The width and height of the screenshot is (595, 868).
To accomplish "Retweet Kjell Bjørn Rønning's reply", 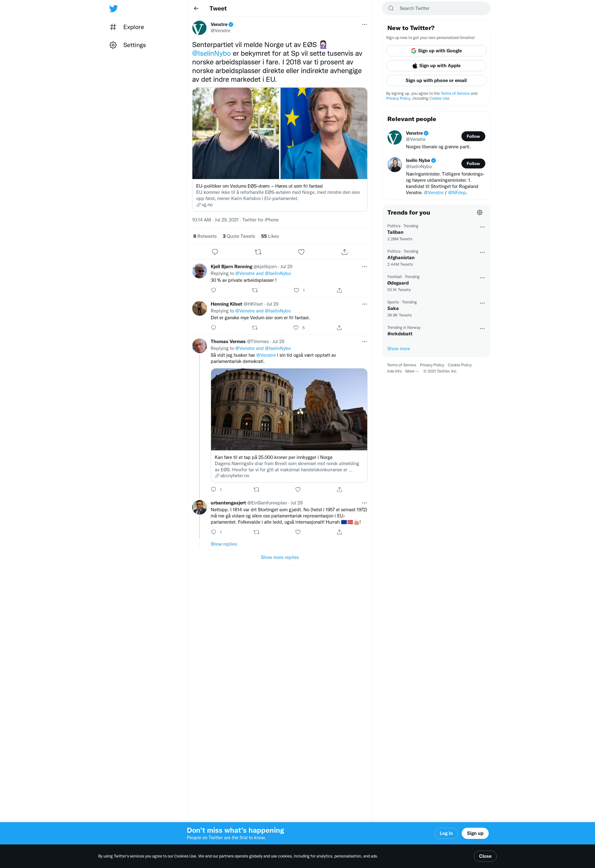I will coord(255,290).
